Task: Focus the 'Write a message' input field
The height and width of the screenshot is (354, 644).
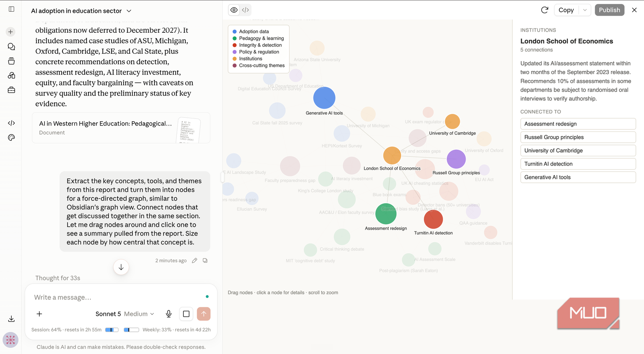Action: point(117,297)
